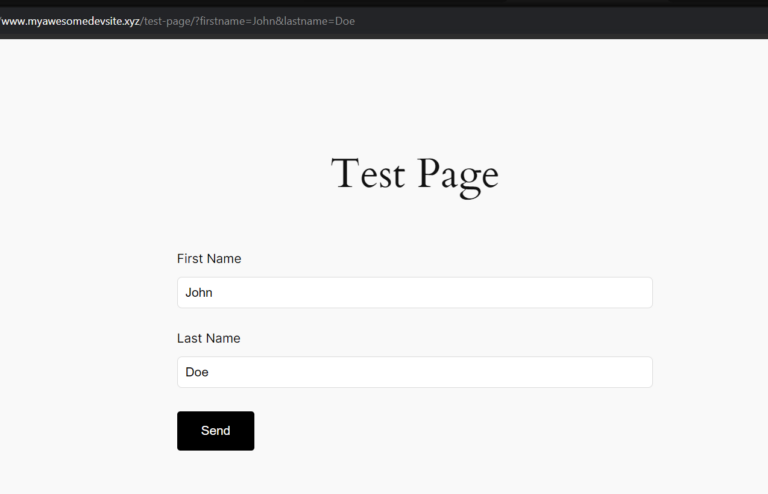
Task: Click the browser address bar URL
Action: point(178,21)
